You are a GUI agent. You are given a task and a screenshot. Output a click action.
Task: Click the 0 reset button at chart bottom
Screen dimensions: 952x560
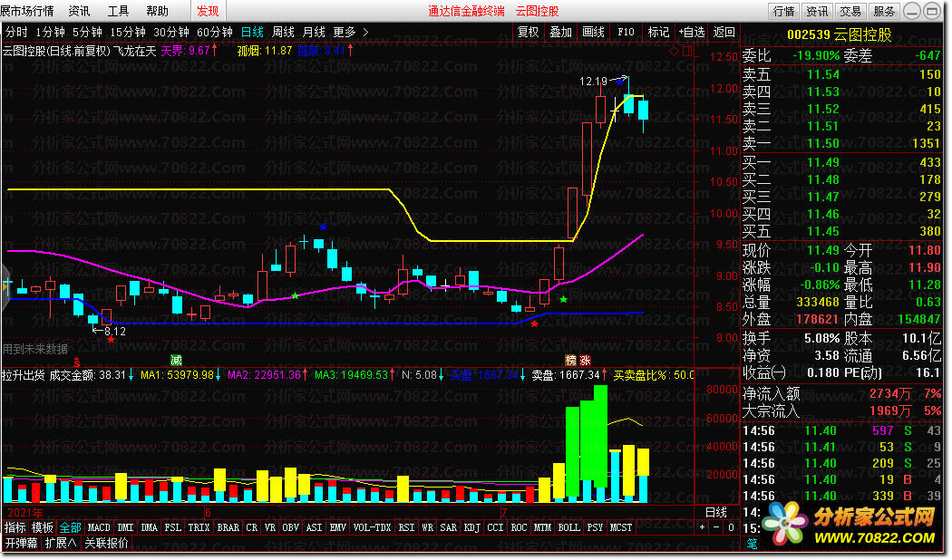(x=731, y=528)
